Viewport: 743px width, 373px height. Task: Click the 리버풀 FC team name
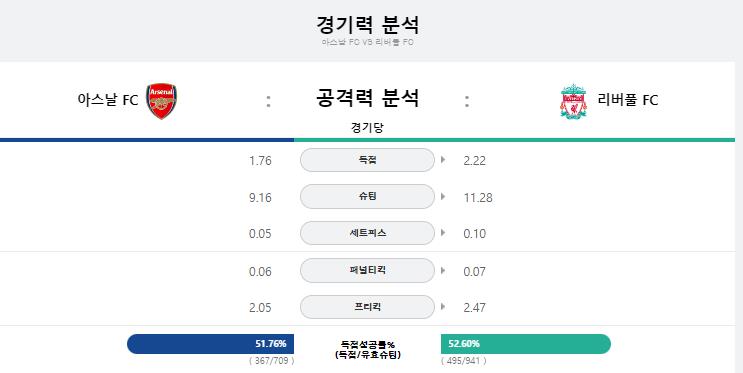click(x=628, y=100)
